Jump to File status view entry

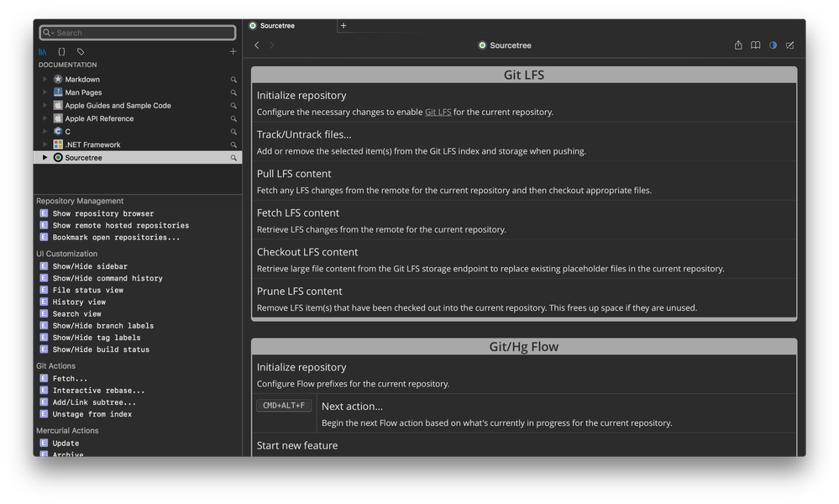tap(87, 290)
